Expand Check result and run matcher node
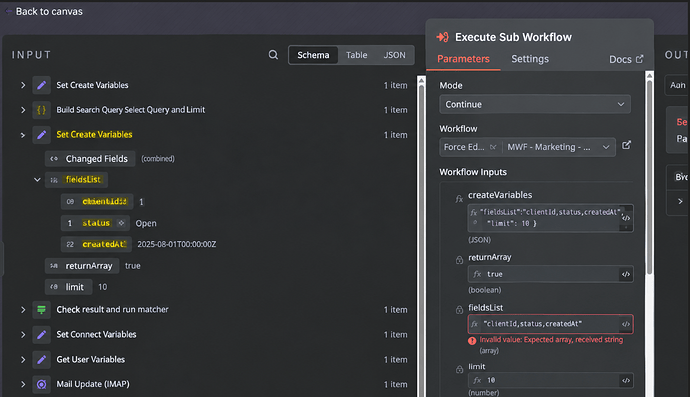 [23, 309]
